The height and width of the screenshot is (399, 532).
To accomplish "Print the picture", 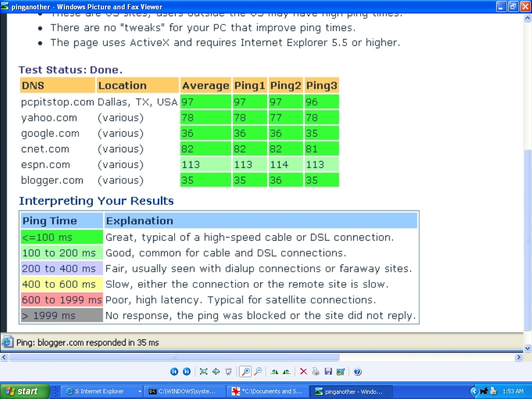I will click(315, 371).
